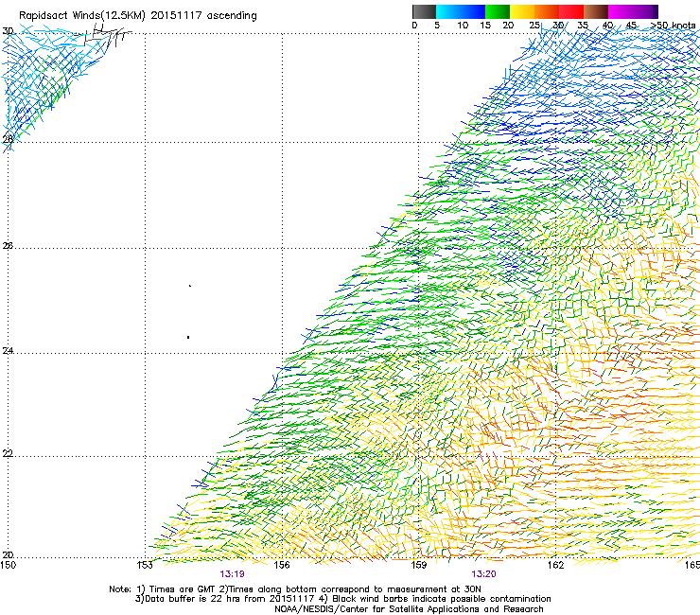This screenshot has width=700, height=615.
Task: Click the NOAA/NESDIS credit line
Action: pos(409,609)
